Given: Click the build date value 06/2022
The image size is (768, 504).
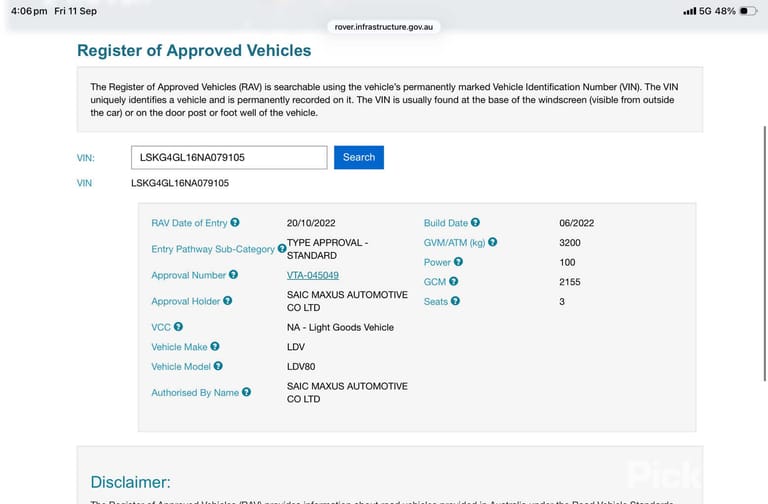Looking at the screenshot, I should (x=576, y=223).
